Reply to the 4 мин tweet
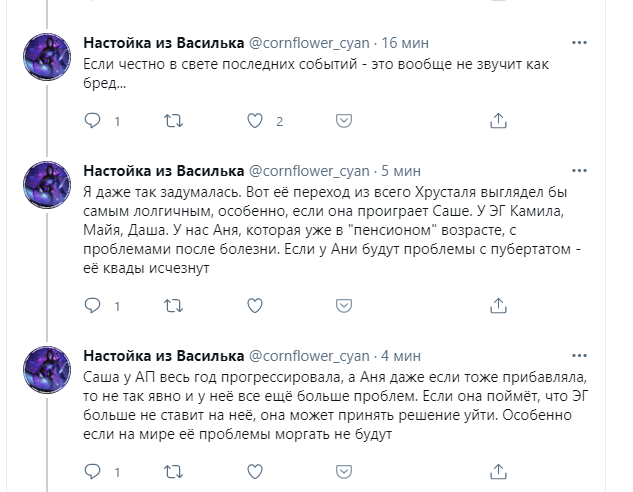The height and width of the screenshot is (492, 633). tap(93, 469)
